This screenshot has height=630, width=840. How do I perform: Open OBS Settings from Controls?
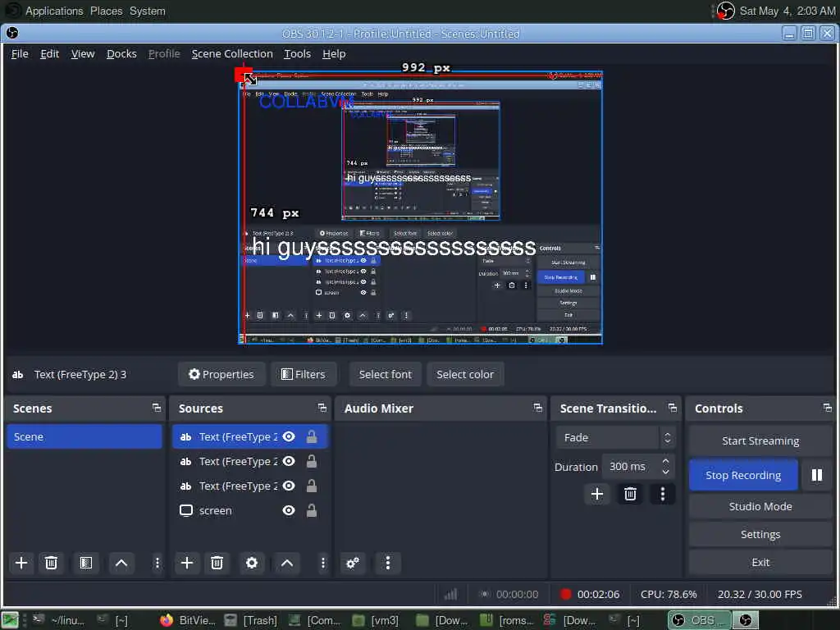(760, 534)
